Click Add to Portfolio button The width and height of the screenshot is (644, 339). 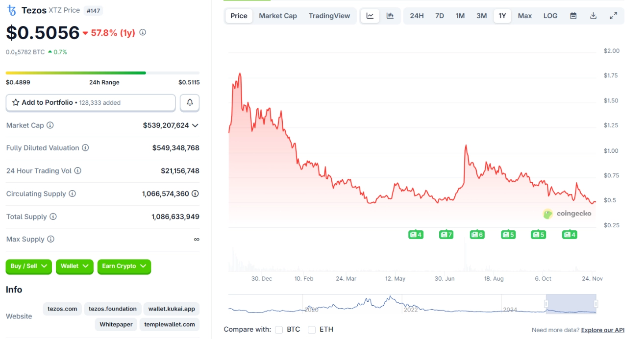[x=91, y=103]
